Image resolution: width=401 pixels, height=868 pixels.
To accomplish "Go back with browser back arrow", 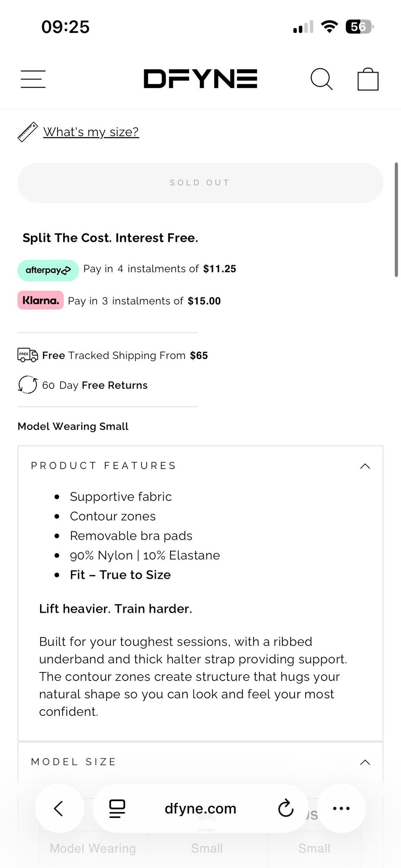I will (x=59, y=808).
